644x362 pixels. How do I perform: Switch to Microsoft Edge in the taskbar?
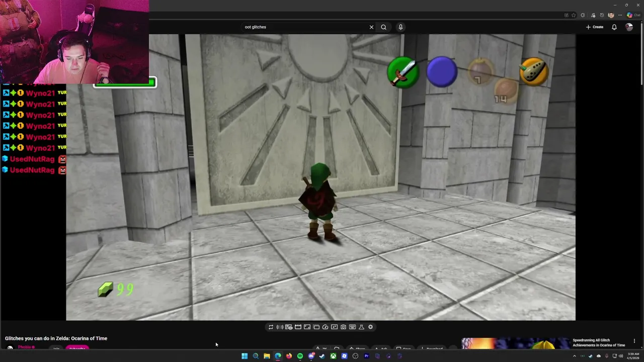278,356
